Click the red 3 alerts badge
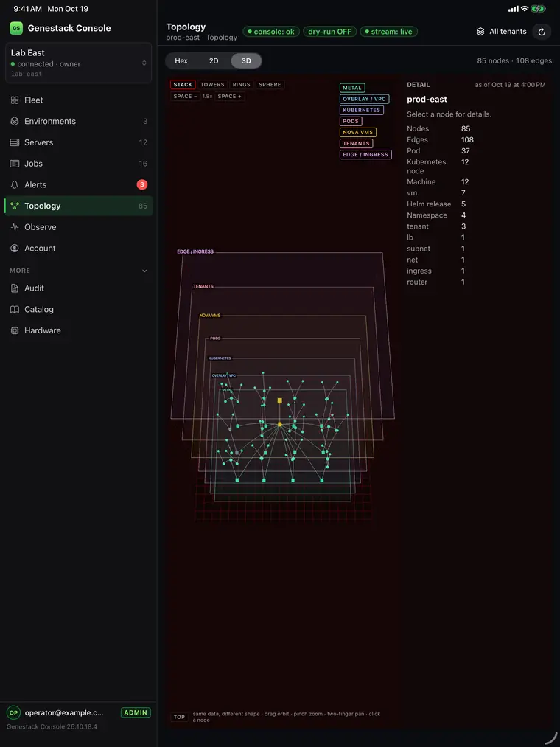Viewport: 560px width, 747px height. click(142, 185)
